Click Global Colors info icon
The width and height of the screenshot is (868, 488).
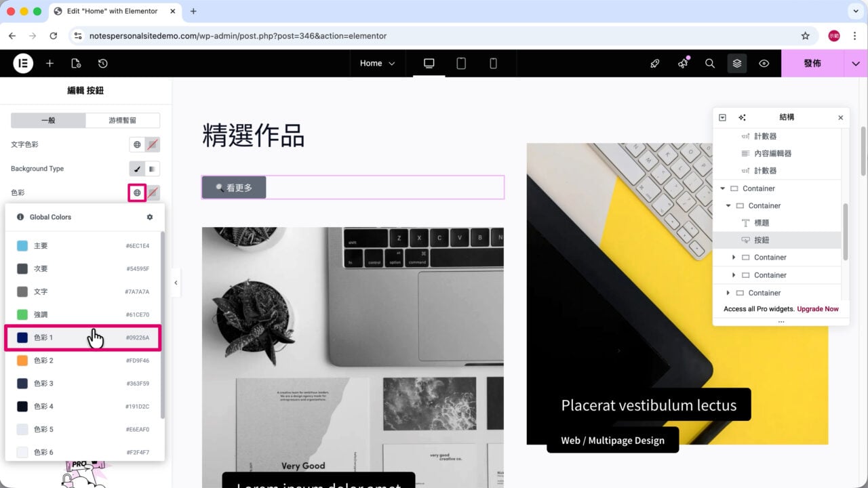(20, 217)
